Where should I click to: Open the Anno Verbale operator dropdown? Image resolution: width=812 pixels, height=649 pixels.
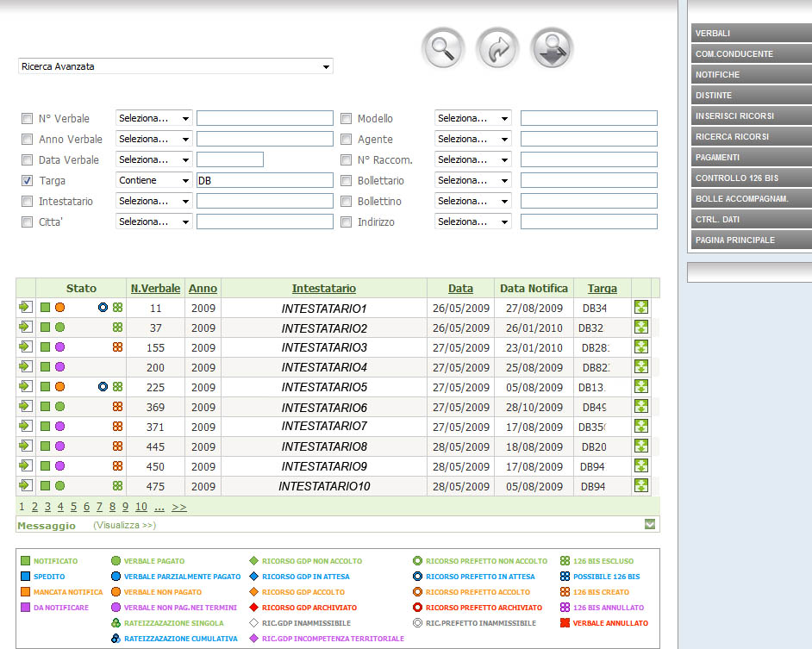(x=153, y=139)
